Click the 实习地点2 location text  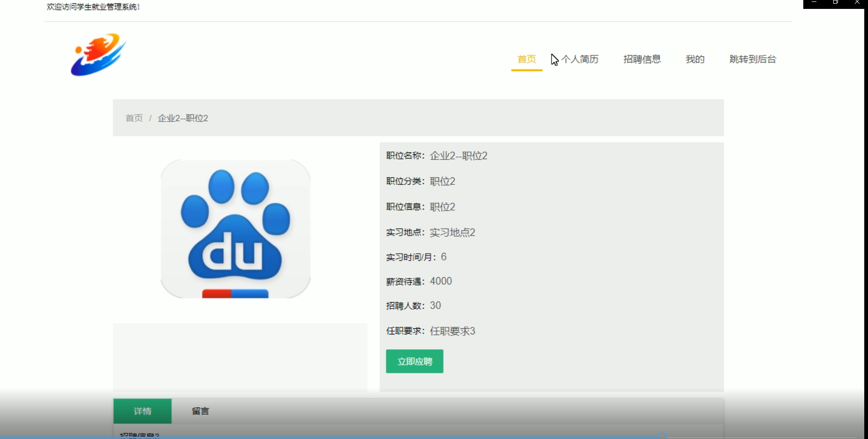point(453,233)
